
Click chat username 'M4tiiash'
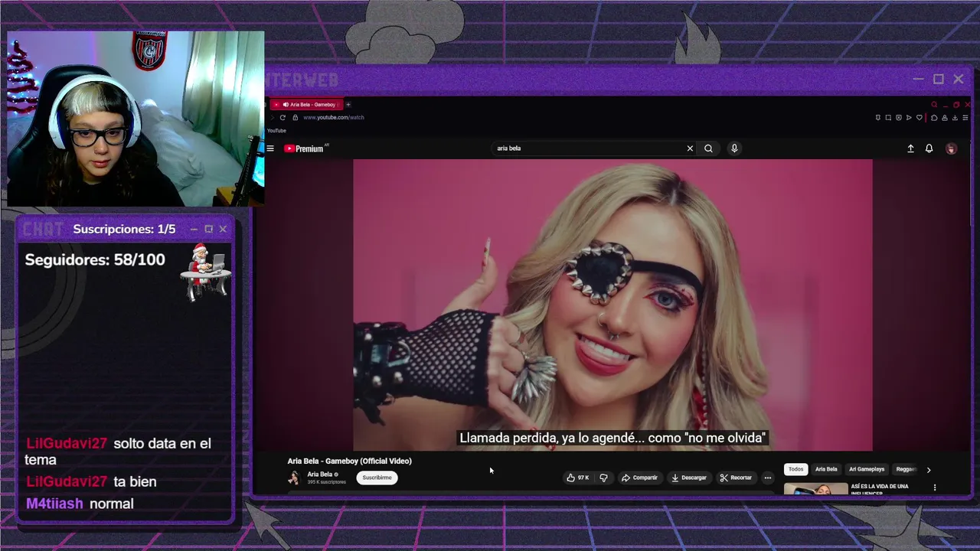tap(54, 504)
